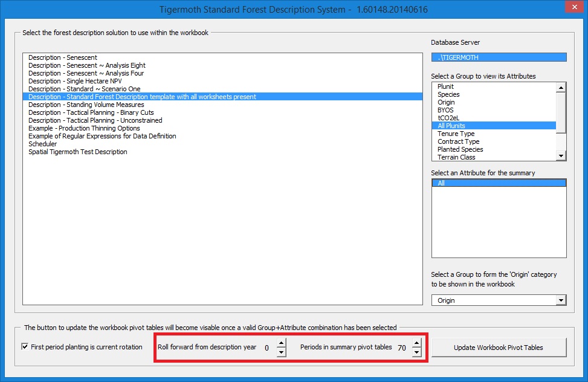Select the 'Tenure Type' group
Screen dimensions: 588x382
pyautogui.click(x=494, y=134)
